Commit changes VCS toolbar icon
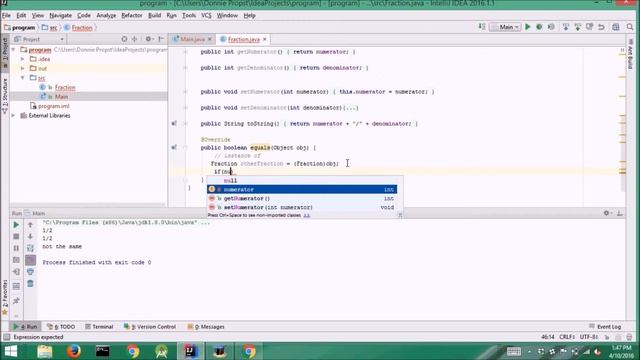 [577, 27]
